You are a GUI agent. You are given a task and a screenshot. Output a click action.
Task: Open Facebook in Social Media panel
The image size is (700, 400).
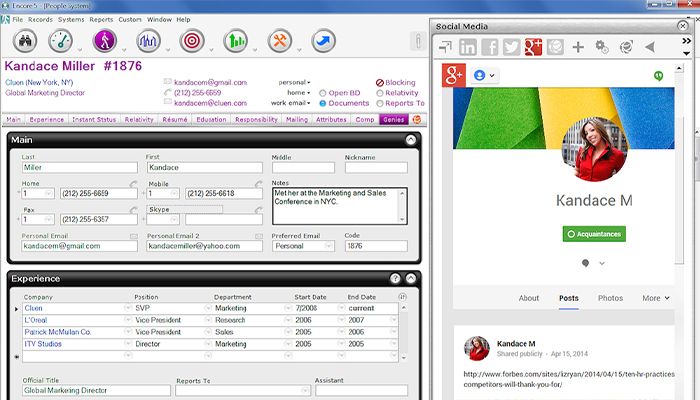click(490, 47)
